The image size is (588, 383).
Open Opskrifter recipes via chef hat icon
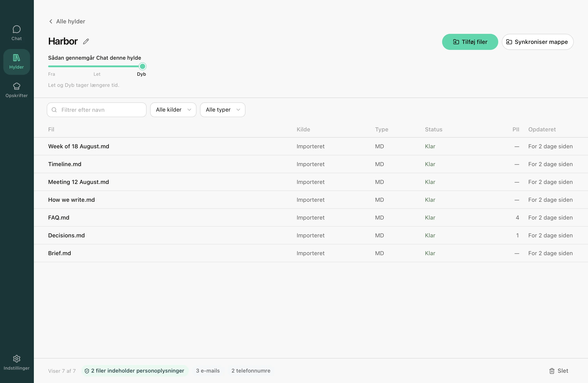click(16, 86)
